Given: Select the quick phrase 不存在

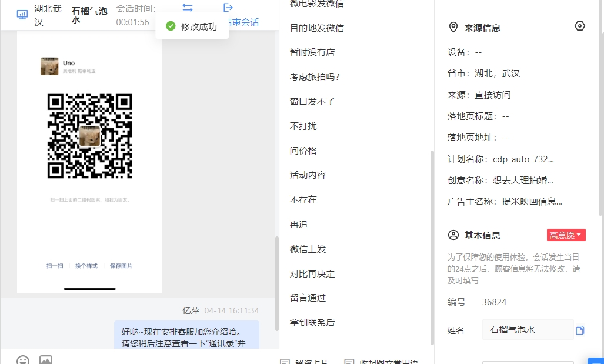Looking at the screenshot, I should pyautogui.click(x=303, y=200).
